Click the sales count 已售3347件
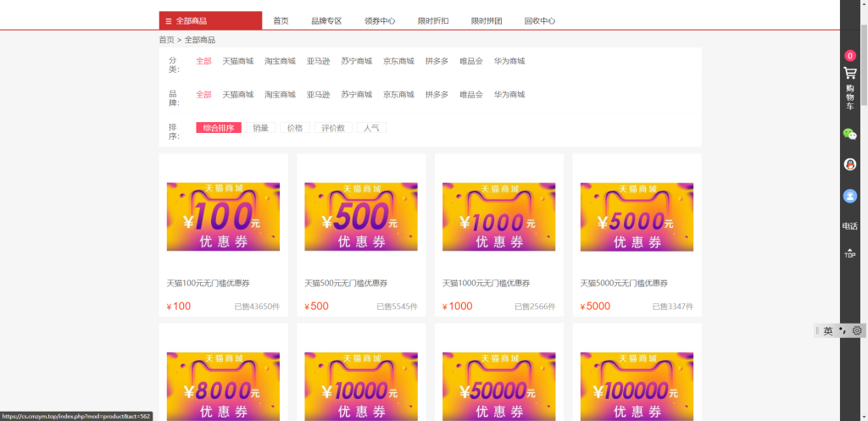The image size is (868, 421). 672,307
